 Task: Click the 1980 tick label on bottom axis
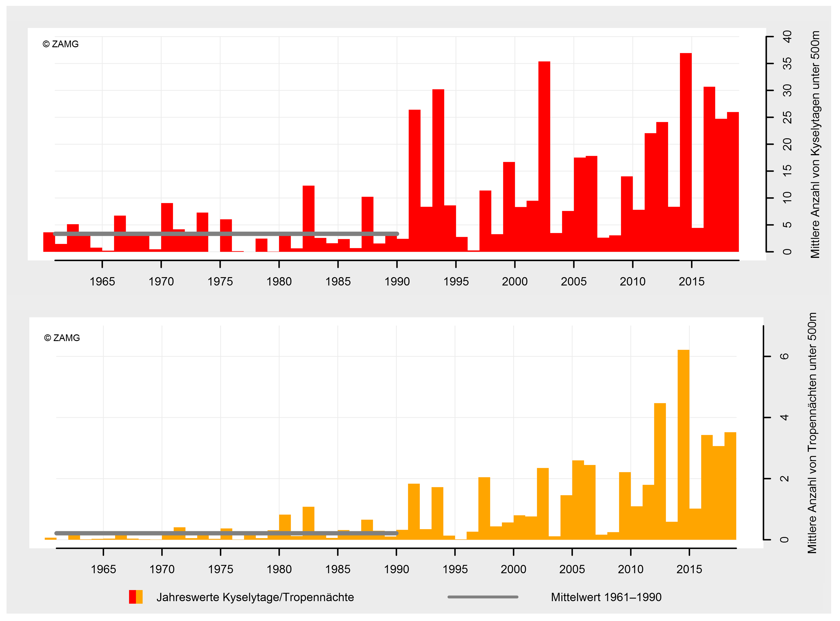(x=279, y=569)
